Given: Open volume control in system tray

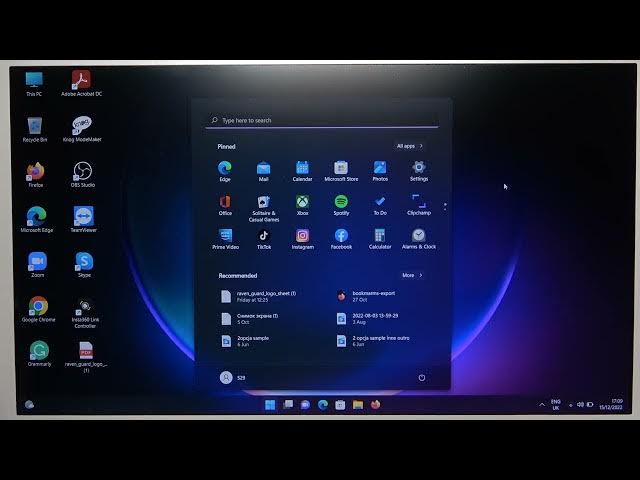Looking at the screenshot, I should click(x=580, y=404).
